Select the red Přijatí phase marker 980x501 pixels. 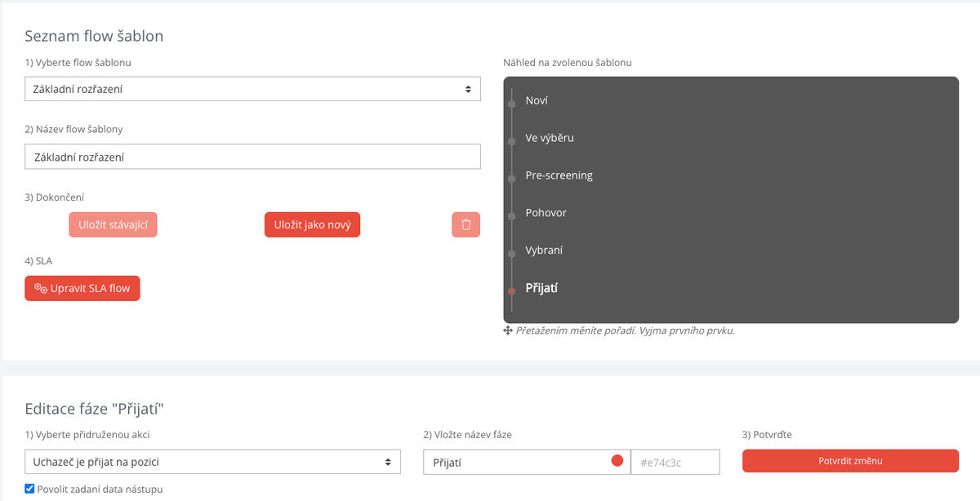click(511, 290)
